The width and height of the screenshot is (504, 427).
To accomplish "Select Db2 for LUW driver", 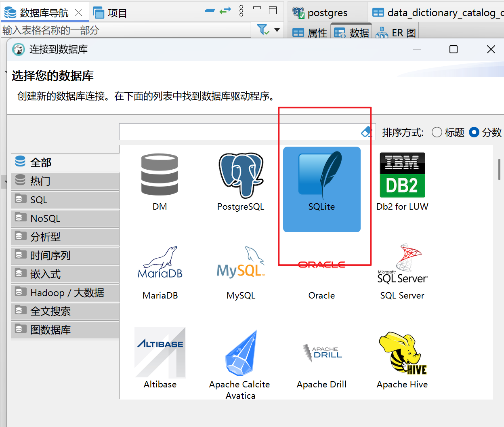I will 402,175.
